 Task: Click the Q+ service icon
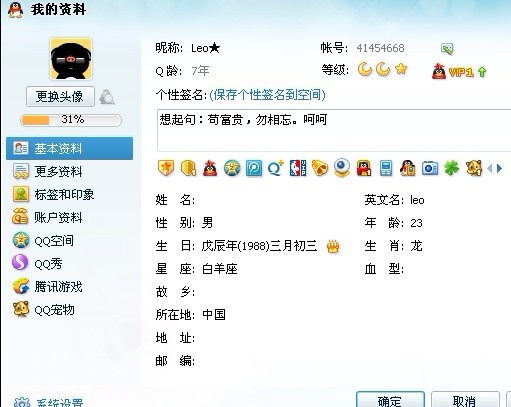276,168
